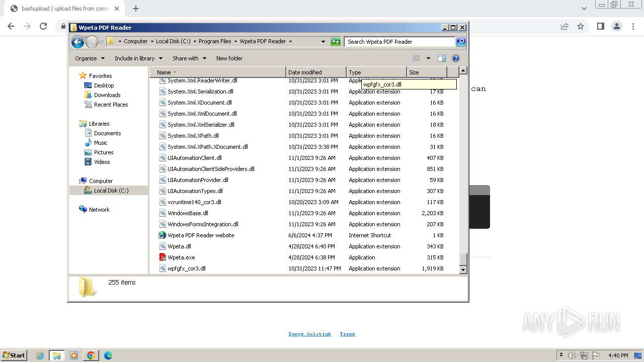Open a new Chrome tab with plus icon

tap(136, 9)
